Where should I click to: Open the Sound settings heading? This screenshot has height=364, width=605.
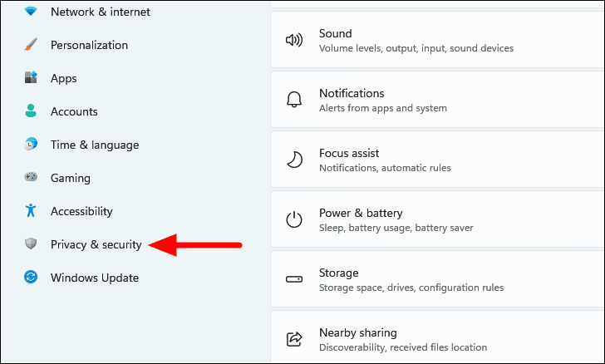(335, 33)
